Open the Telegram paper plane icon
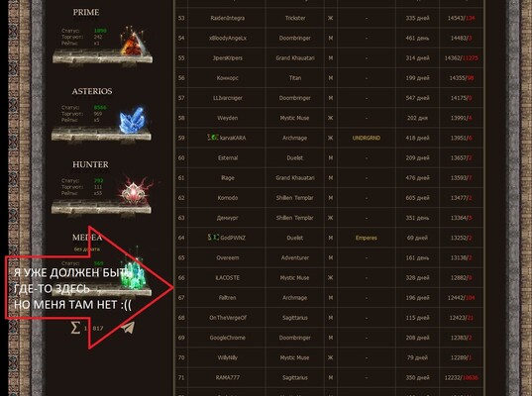Image resolution: width=532 pixels, height=396 pixels. coord(128,328)
